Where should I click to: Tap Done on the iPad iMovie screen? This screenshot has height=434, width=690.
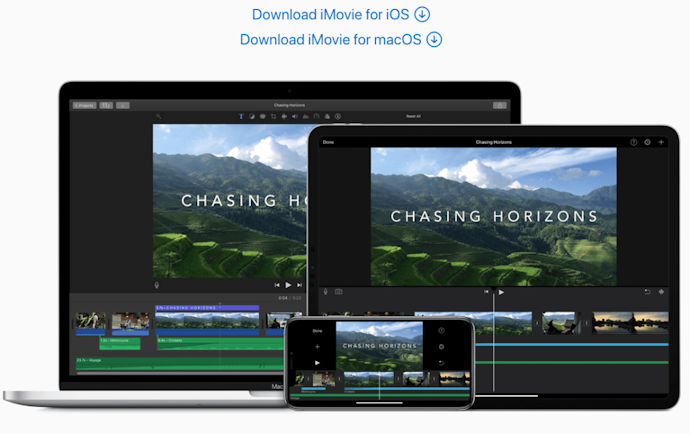(x=328, y=142)
